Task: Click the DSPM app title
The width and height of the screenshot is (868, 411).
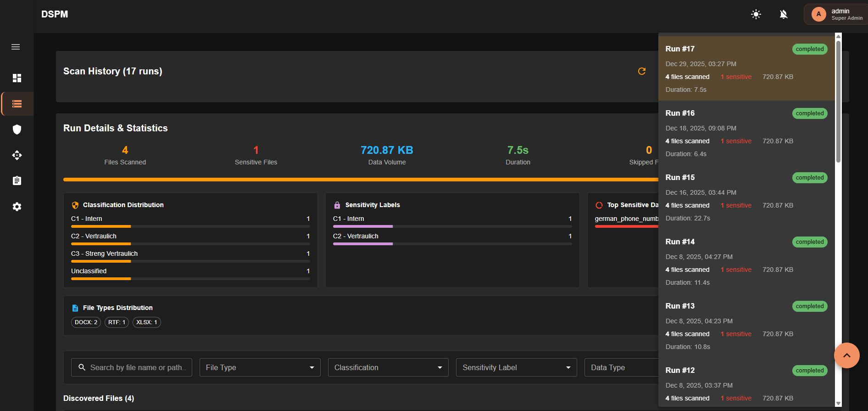Action: [x=55, y=14]
